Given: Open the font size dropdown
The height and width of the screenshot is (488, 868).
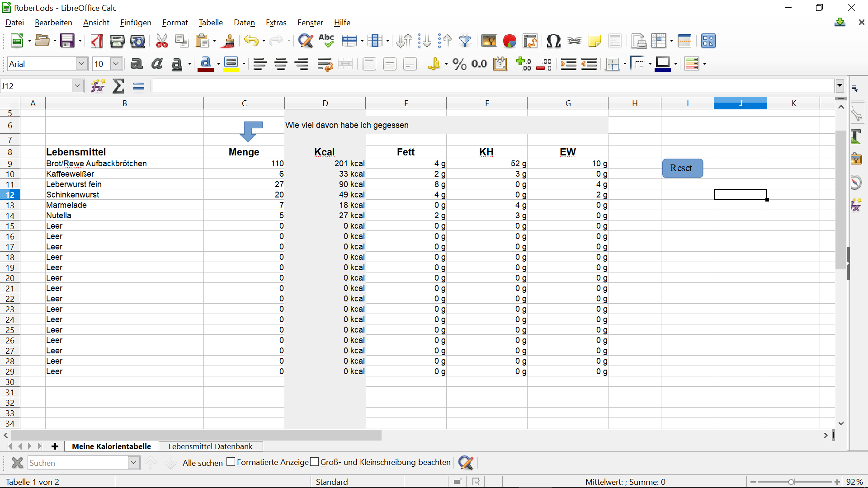Looking at the screenshot, I should (116, 64).
